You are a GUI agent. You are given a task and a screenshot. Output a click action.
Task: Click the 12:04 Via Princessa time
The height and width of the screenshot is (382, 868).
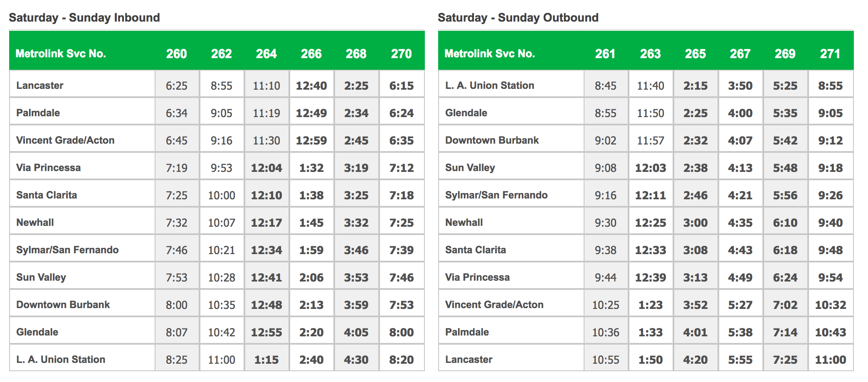(266, 168)
